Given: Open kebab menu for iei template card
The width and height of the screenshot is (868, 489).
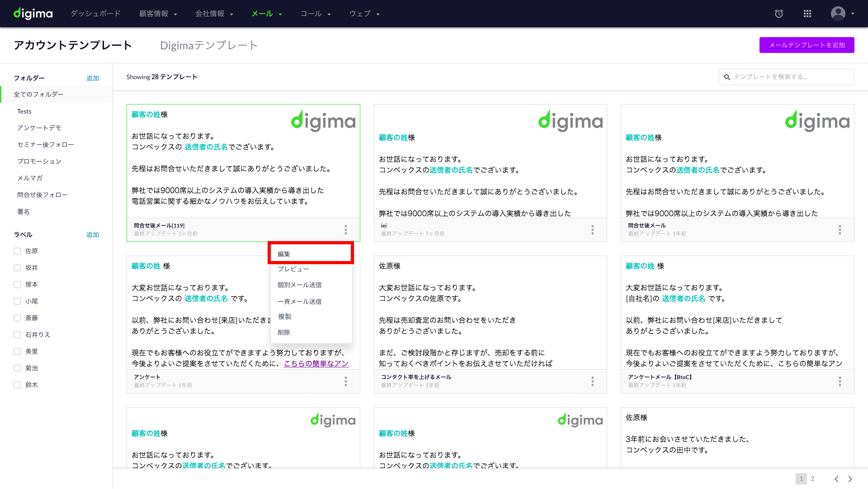Looking at the screenshot, I should [593, 230].
